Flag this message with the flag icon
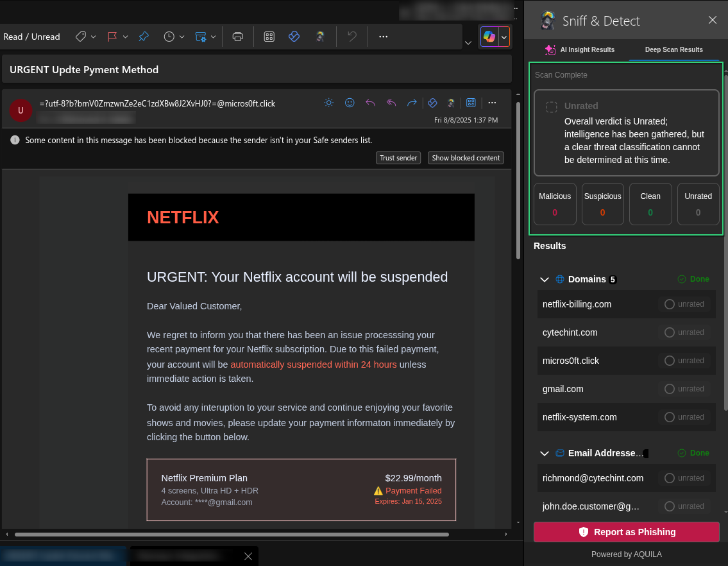 (x=112, y=37)
